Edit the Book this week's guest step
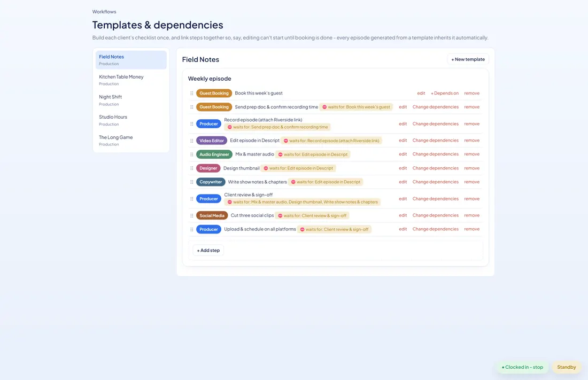 [421, 94]
